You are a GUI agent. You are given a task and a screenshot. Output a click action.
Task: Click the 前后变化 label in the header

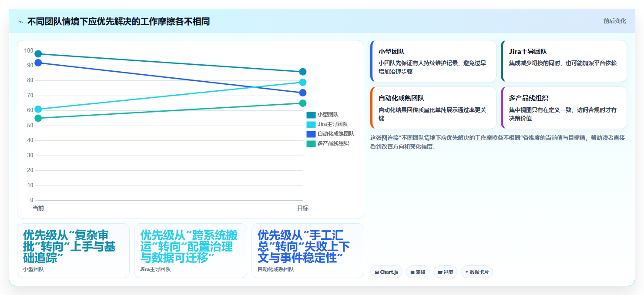coord(614,21)
